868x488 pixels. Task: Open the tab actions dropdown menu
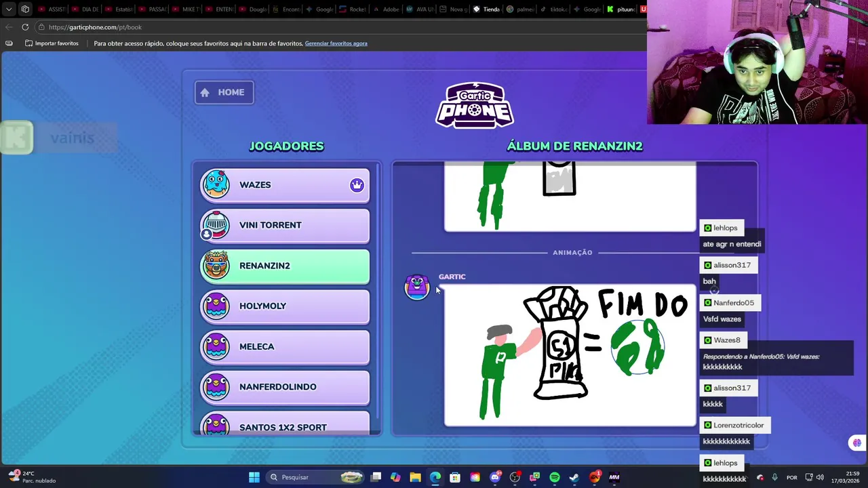tap(9, 9)
